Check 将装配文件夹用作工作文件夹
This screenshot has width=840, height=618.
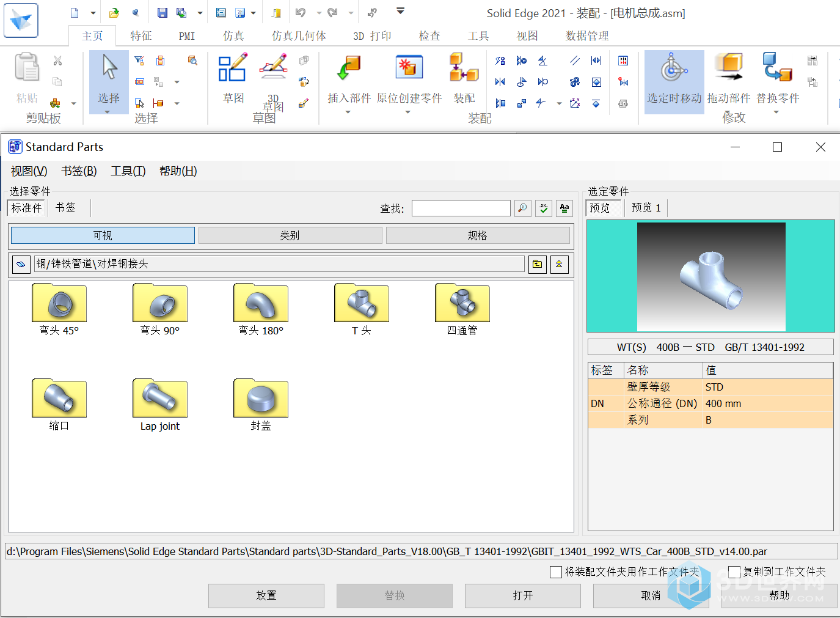[556, 572]
